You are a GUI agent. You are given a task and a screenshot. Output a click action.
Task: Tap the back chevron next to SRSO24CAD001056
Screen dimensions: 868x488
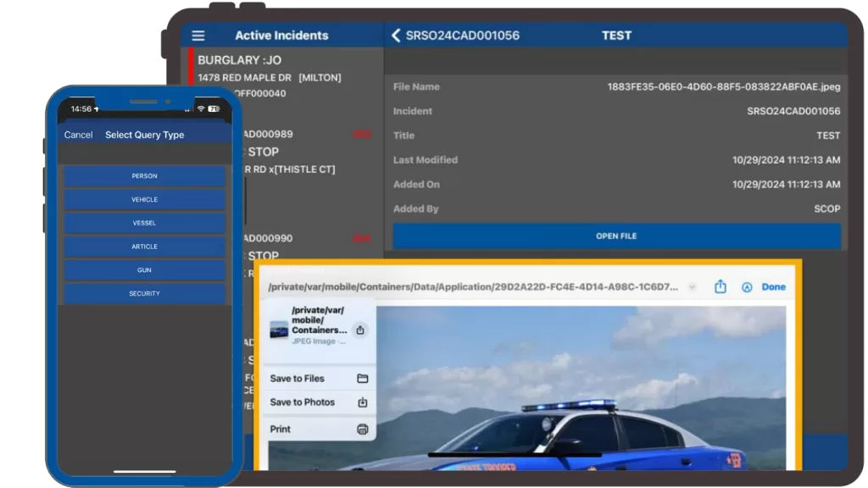click(x=395, y=35)
